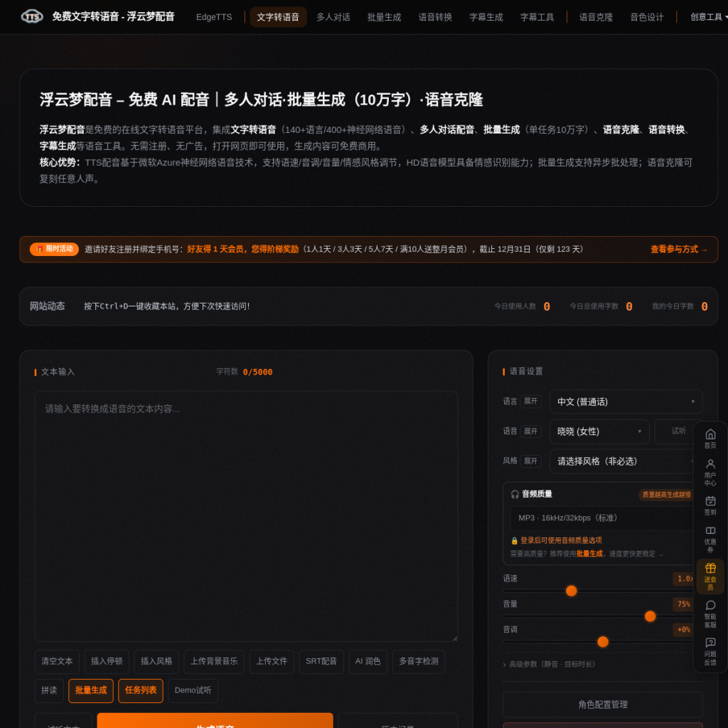The width and height of the screenshot is (728, 728).
Task: Click the 75% volume value label
Action: (684, 604)
